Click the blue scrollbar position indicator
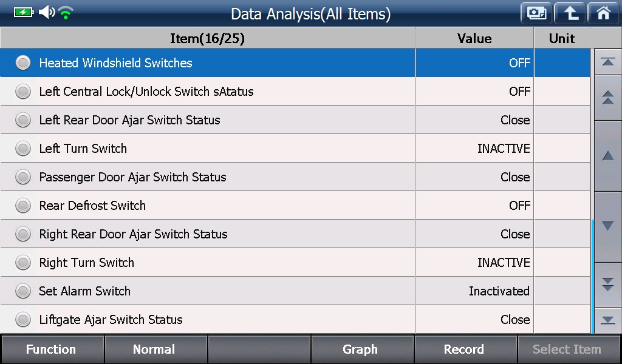Screen dimensions: 622x364 [592, 276]
